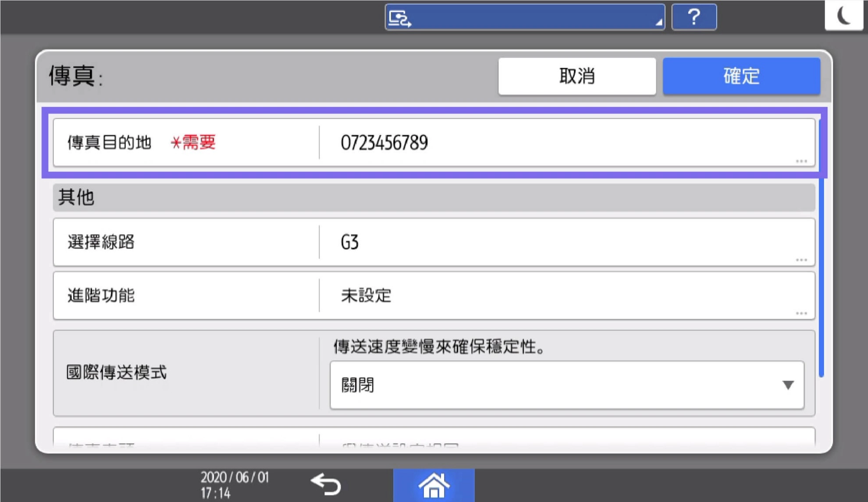Edit the fax destination number 0723456789
The image size is (868, 502).
[x=434, y=142]
